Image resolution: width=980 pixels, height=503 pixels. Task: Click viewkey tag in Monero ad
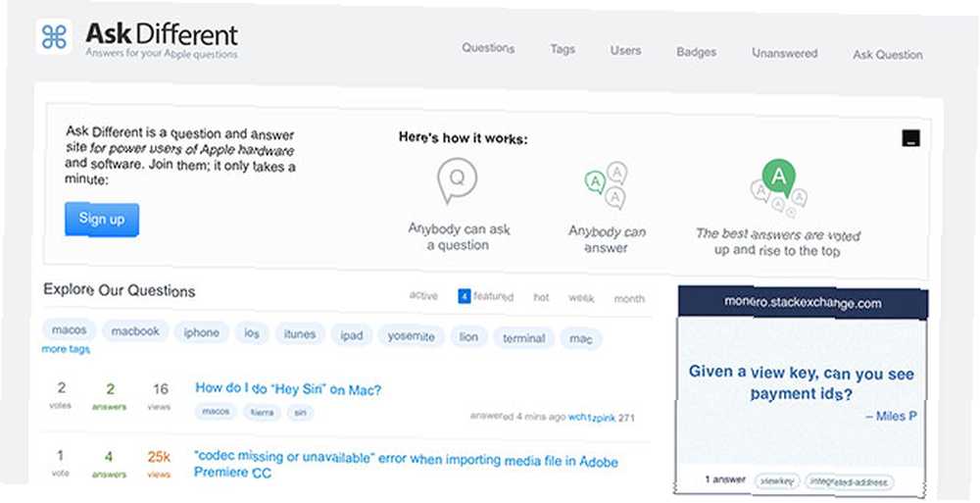click(777, 481)
